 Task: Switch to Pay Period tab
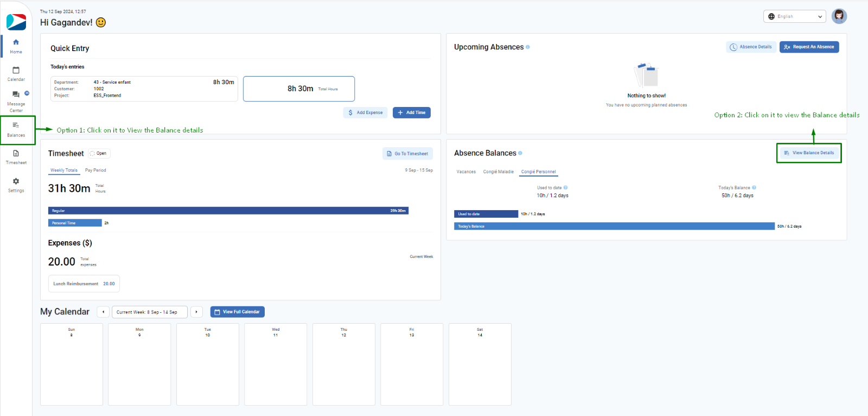click(x=95, y=170)
